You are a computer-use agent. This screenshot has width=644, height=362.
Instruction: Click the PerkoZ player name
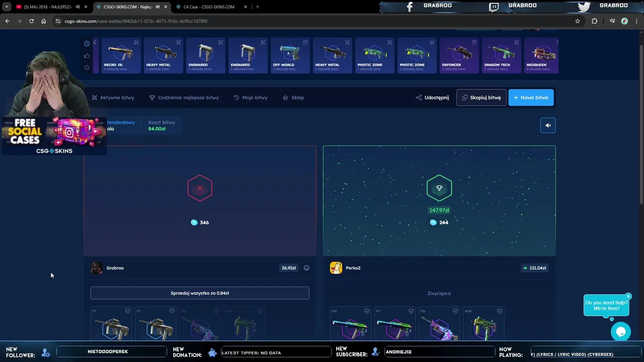pos(353,268)
